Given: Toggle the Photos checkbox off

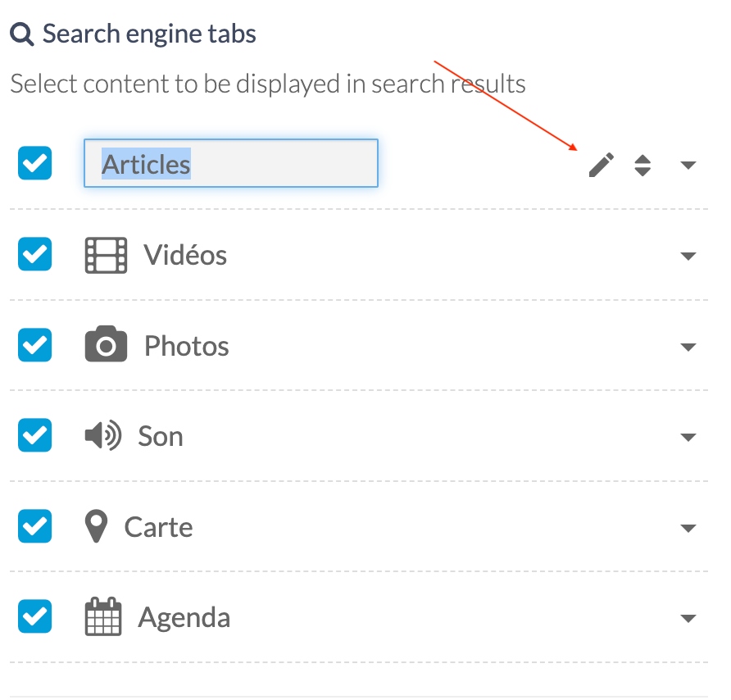Looking at the screenshot, I should coord(35,345).
